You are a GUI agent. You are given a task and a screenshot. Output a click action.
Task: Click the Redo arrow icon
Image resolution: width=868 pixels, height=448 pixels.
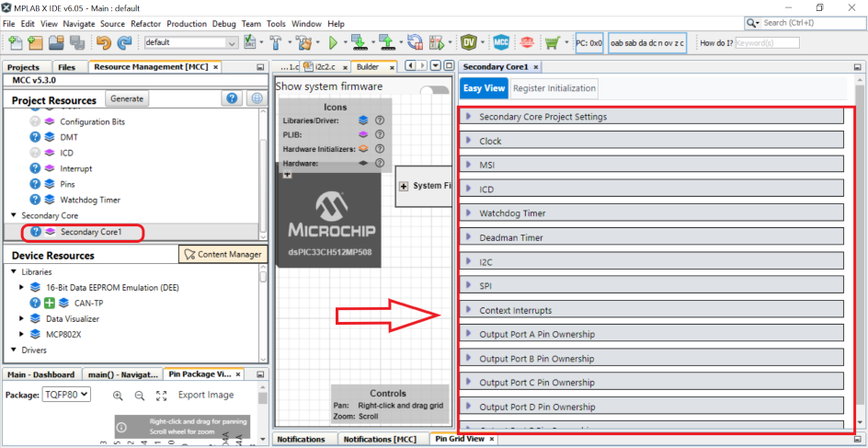coord(124,42)
